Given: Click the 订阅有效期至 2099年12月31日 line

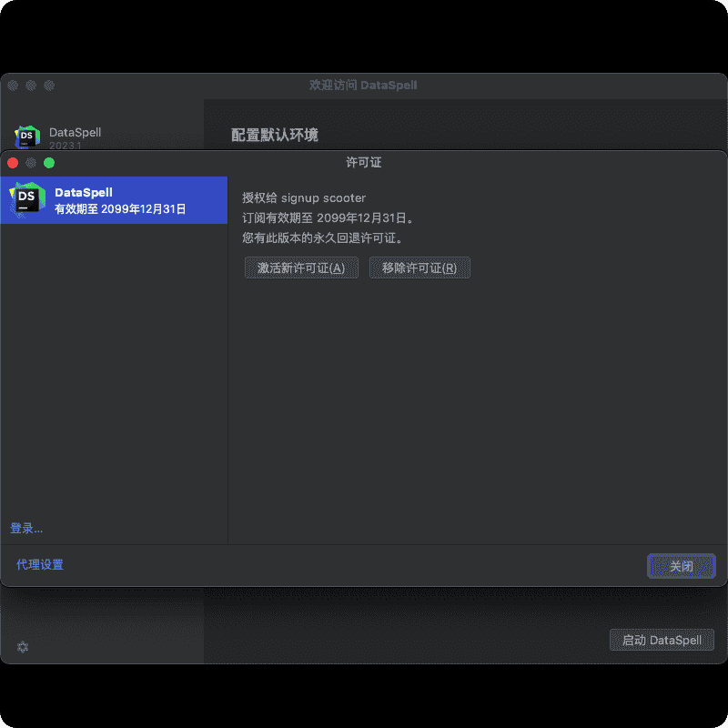Looking at the screenshot, I should coord(328,218).
